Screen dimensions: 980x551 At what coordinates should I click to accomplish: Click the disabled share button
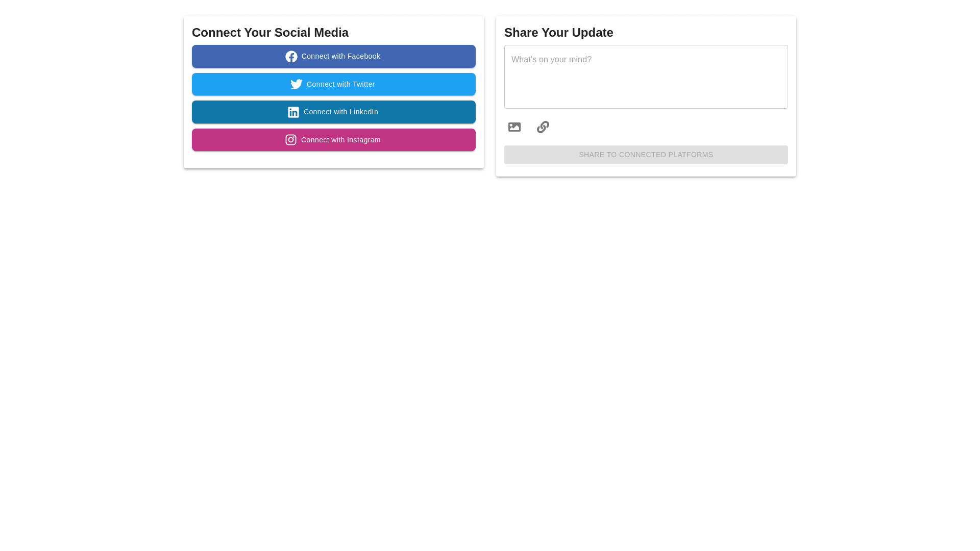click(646, 155)
